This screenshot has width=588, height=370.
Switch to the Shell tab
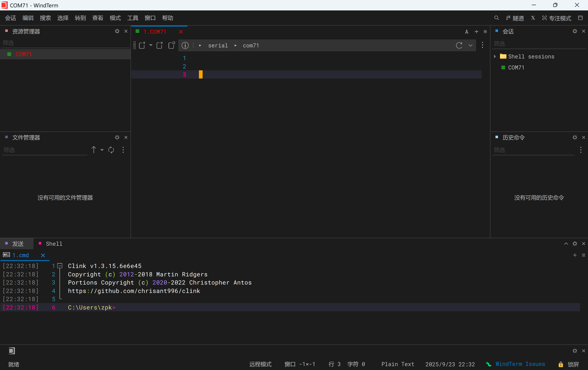[x=54, y=244]
